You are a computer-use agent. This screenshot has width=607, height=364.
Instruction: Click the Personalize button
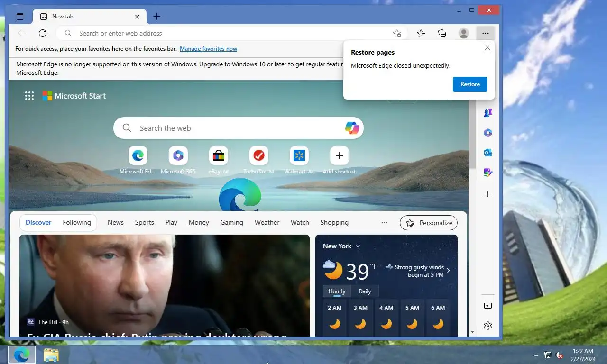[429, 223]
